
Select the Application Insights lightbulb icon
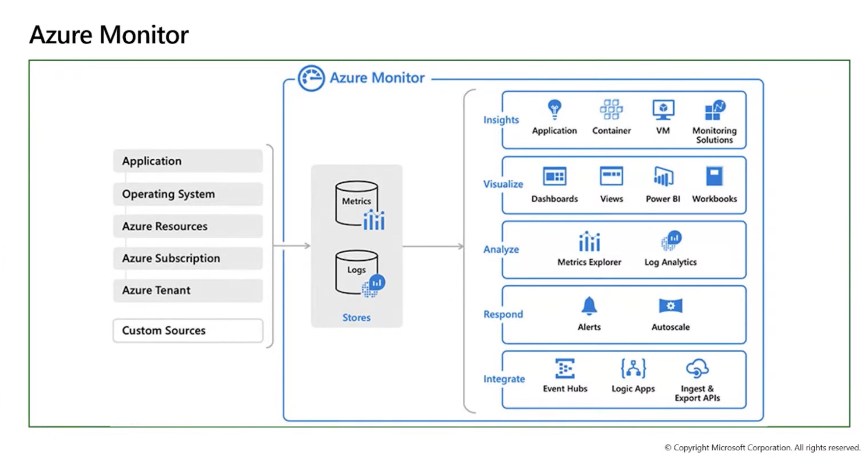pos(554,110)
